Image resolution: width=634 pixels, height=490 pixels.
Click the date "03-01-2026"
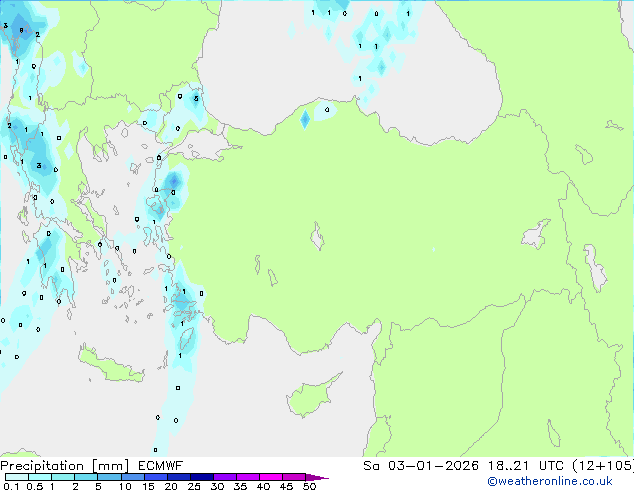point(433,466)
